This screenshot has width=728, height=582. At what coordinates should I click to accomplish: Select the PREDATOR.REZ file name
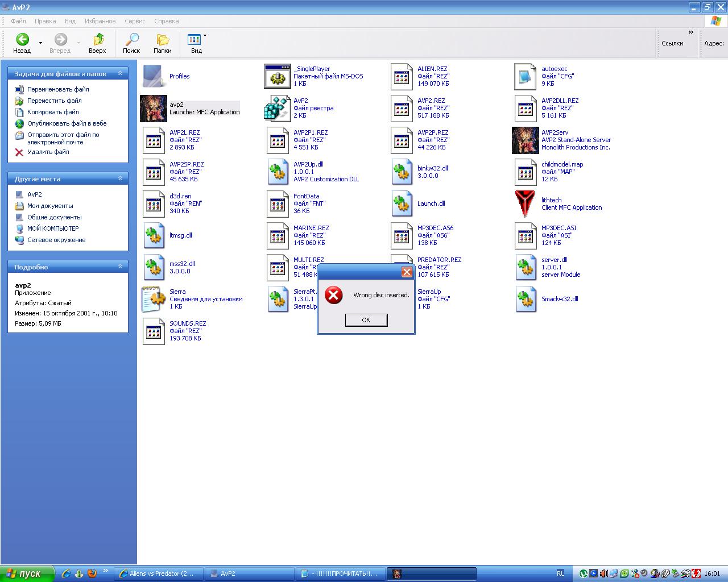[440, 260]
